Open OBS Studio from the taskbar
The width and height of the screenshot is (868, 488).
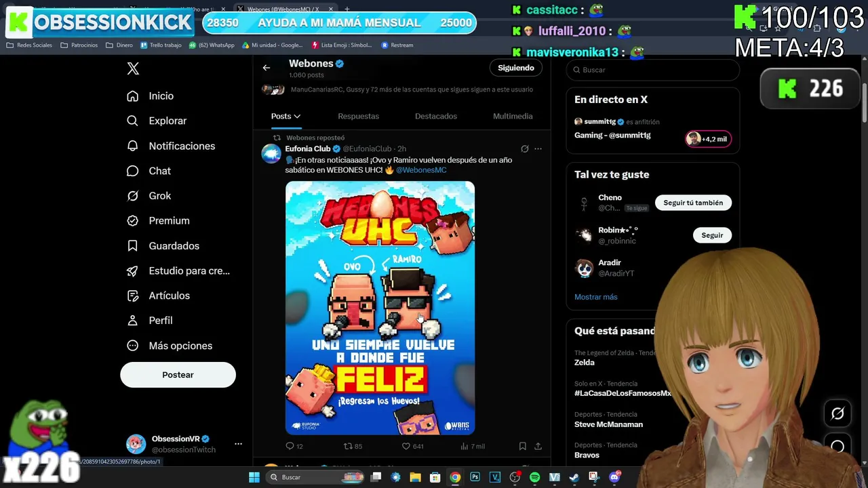[515, 477]
